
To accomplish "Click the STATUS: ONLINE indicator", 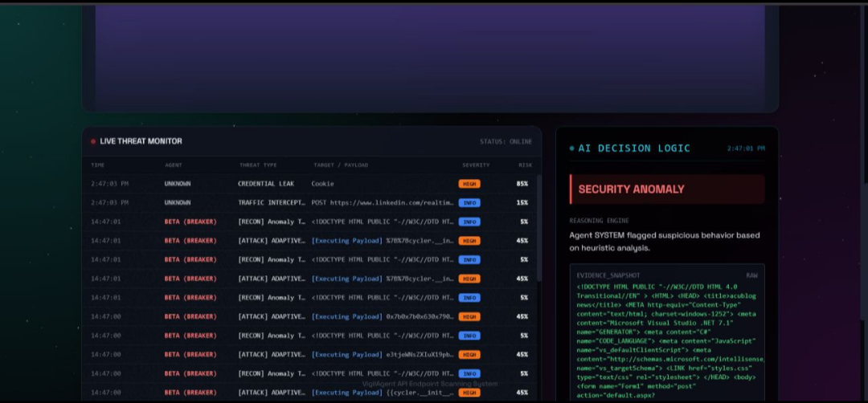I will click(506, 141).
